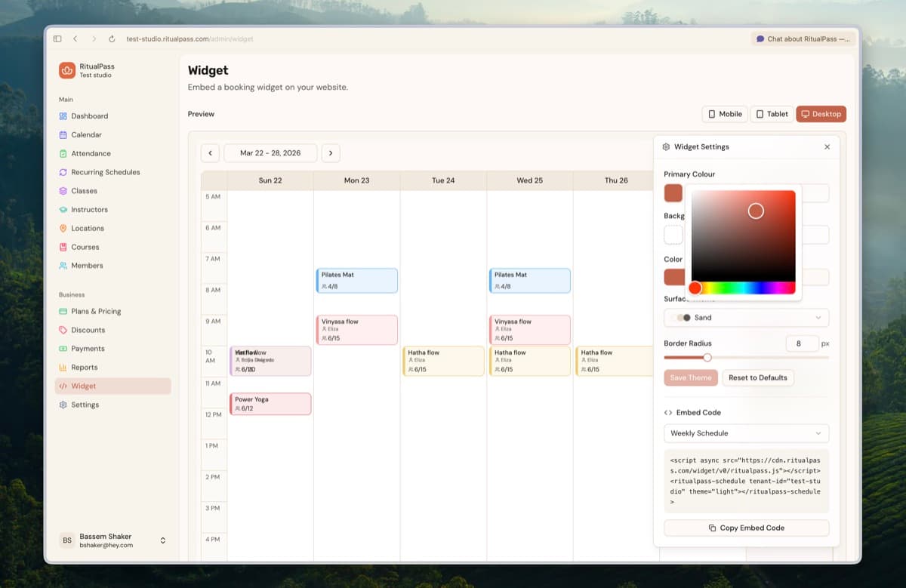The width and height of the screenshot is (906, 588).
Task: Select the Desktop preview mode
Action: pos(821,114)
